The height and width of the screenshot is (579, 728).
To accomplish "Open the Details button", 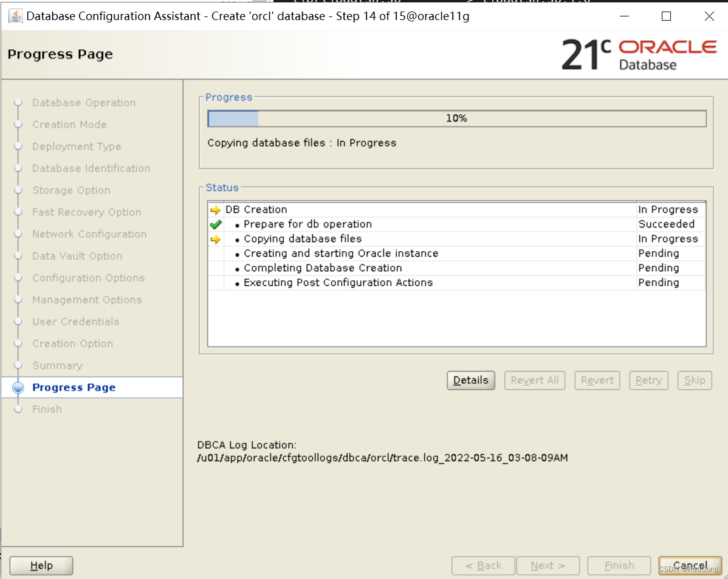I will pyautogui.click(x=471, y=380).
